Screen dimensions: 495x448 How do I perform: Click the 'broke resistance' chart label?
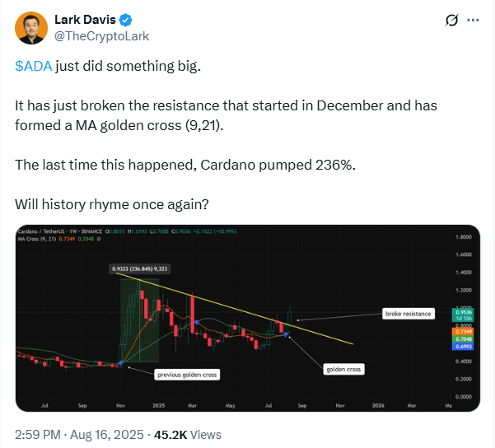click(407, 314)
